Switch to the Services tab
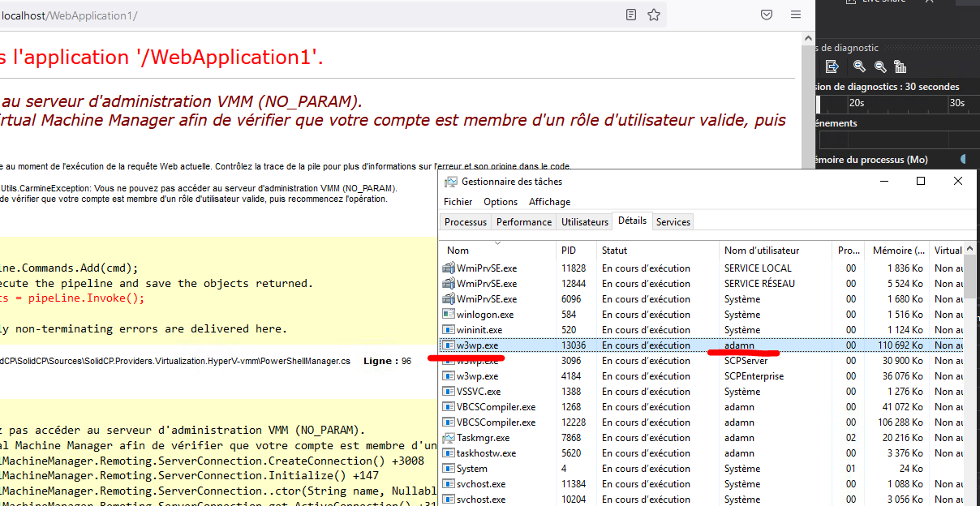This screenshot has height=506, width=980. (x=673, y=221)
